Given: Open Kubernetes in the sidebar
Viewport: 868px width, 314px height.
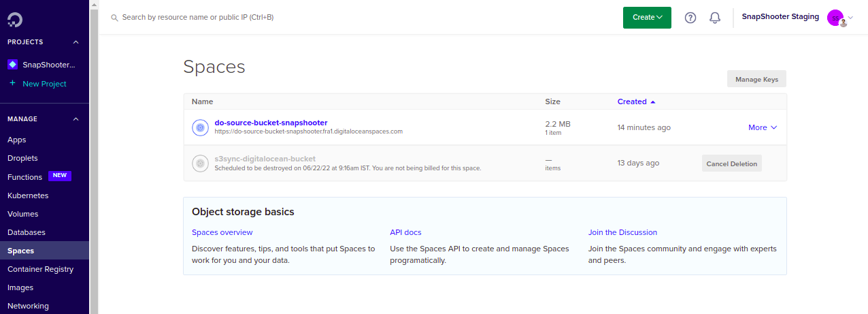Looking at the screenshot, I should [28, 195].
